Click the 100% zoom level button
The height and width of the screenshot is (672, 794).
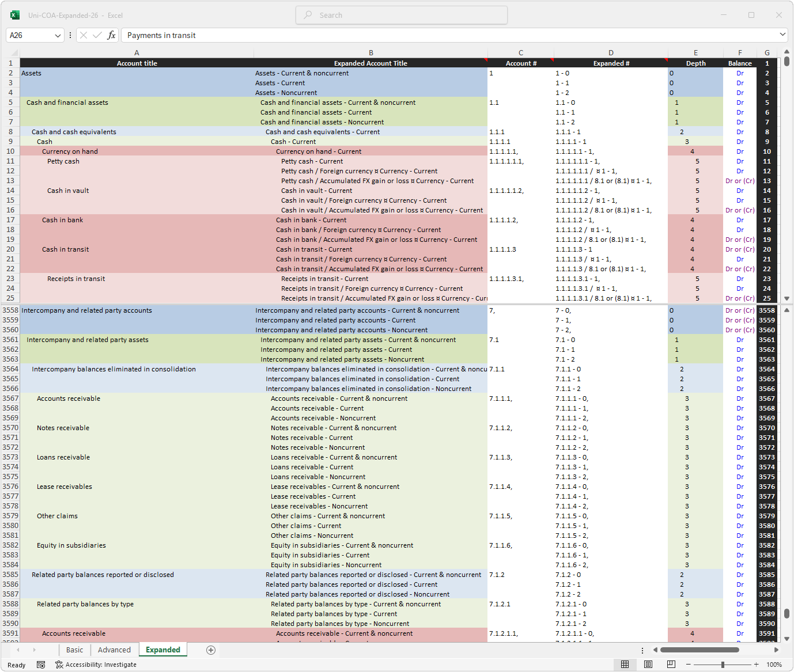tap(774, 665)
